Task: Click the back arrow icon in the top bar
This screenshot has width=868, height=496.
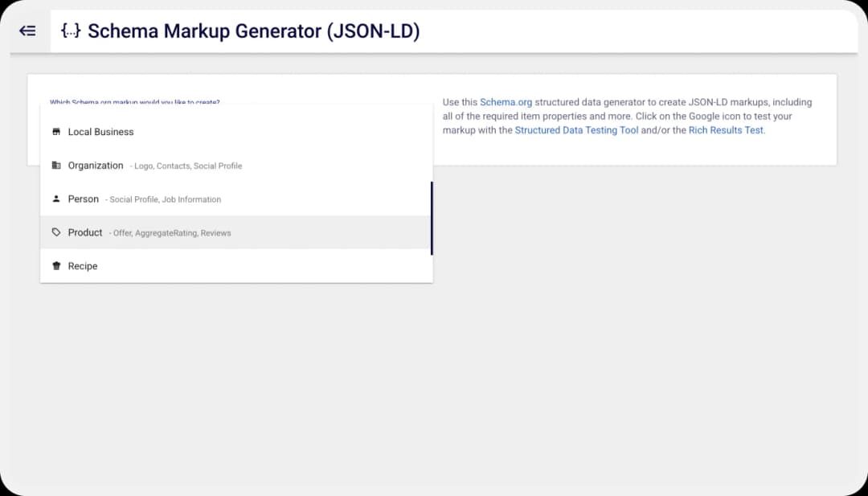Action: pos(27,31)
